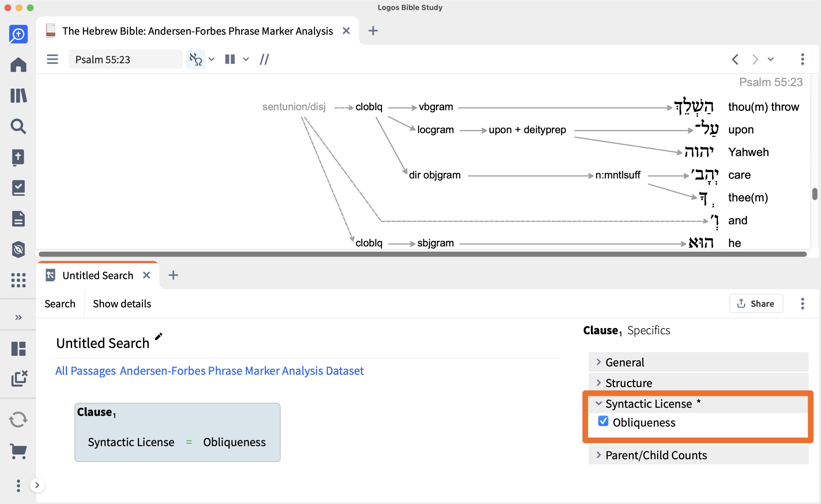Select the Clause 1 query box

[177, 432]
